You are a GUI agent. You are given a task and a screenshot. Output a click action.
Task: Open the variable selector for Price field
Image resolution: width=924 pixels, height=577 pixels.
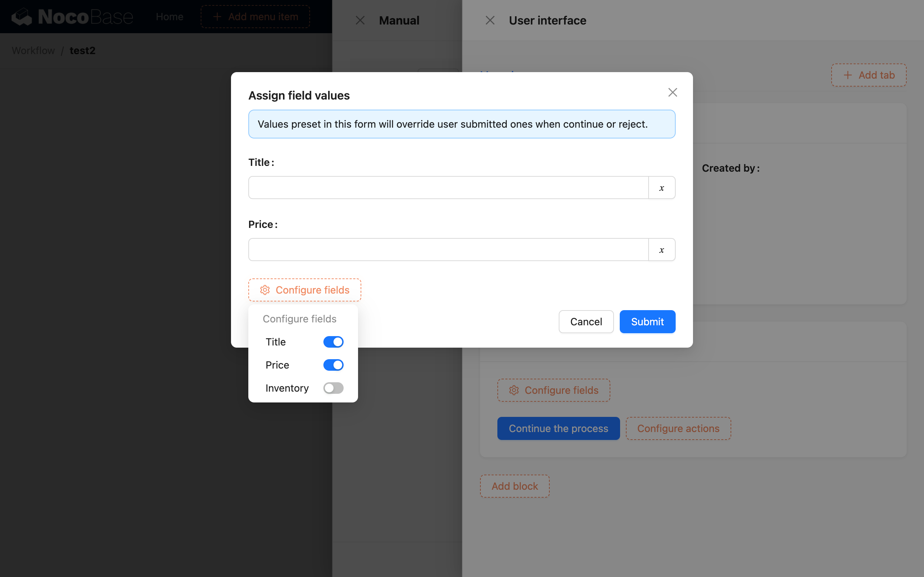661,249
